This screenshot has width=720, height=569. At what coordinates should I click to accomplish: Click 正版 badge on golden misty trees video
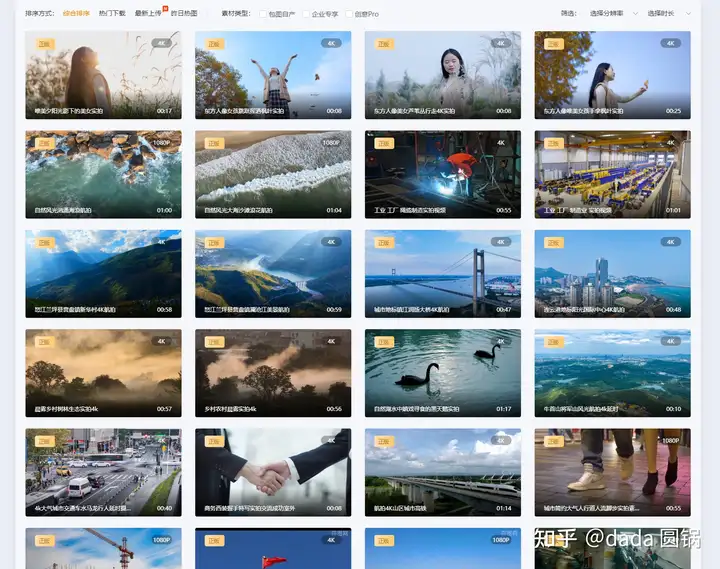click(x=45, y=342)
